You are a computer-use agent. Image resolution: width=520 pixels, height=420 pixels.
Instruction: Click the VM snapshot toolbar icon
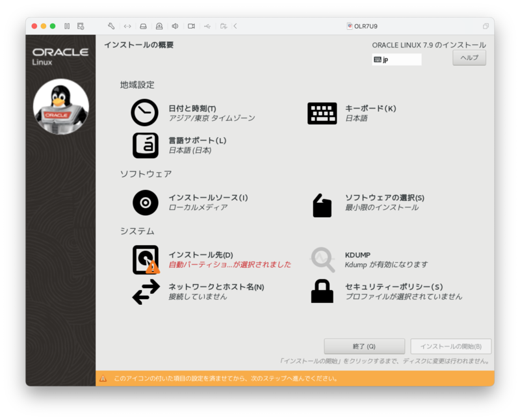(81, 26)
